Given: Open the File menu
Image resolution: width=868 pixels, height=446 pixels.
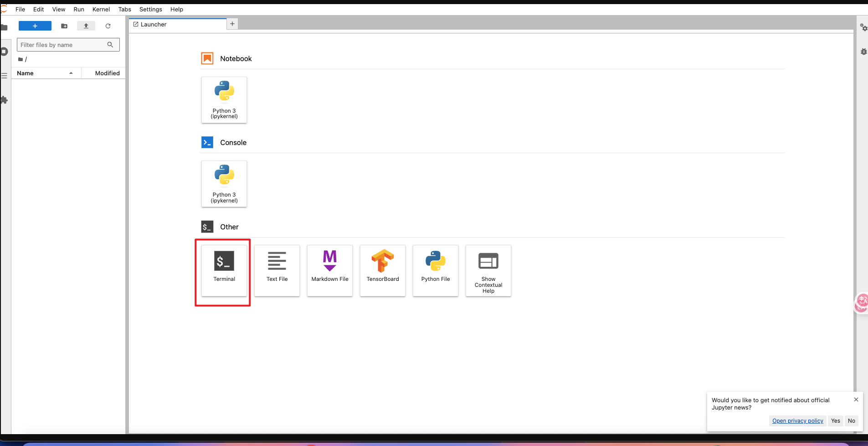Looking at the screenshot, I should click(x=21, y=9).
